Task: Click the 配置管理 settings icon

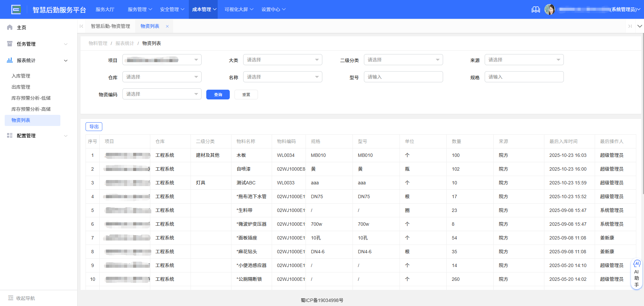Action: [9, 135]
